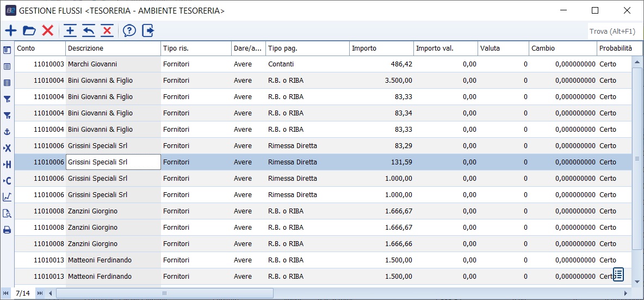This screenshot has height=300, width=644.
Task: Click the printer icon in sidebar
Action: [8, 230]
